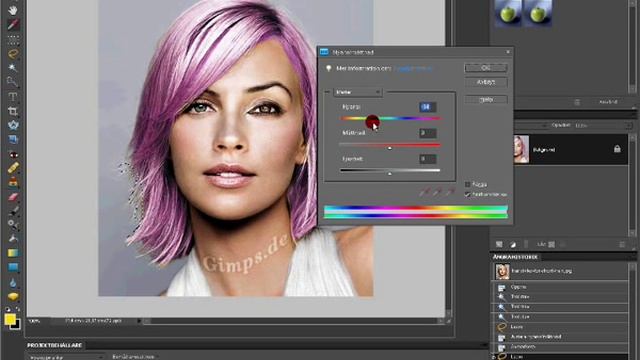Click the Layers panel vertical scrollbar
Screen dimensions: 640x360
pos(633,186)
